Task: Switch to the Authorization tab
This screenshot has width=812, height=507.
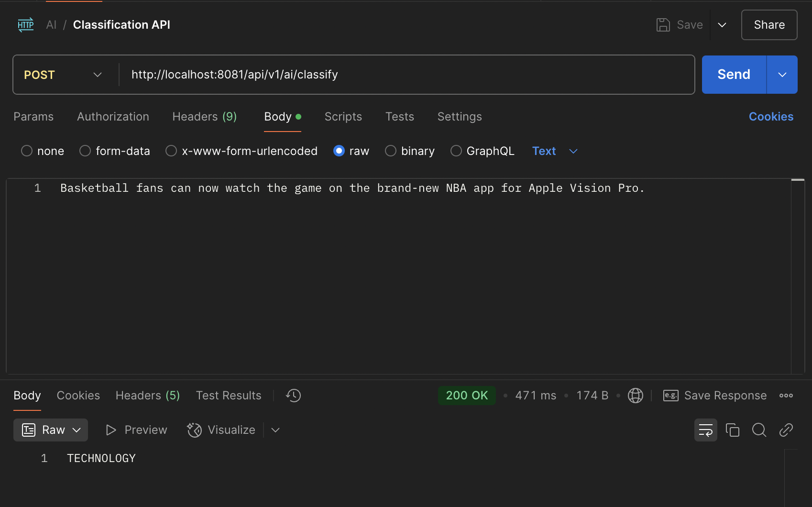Action: 113,117
